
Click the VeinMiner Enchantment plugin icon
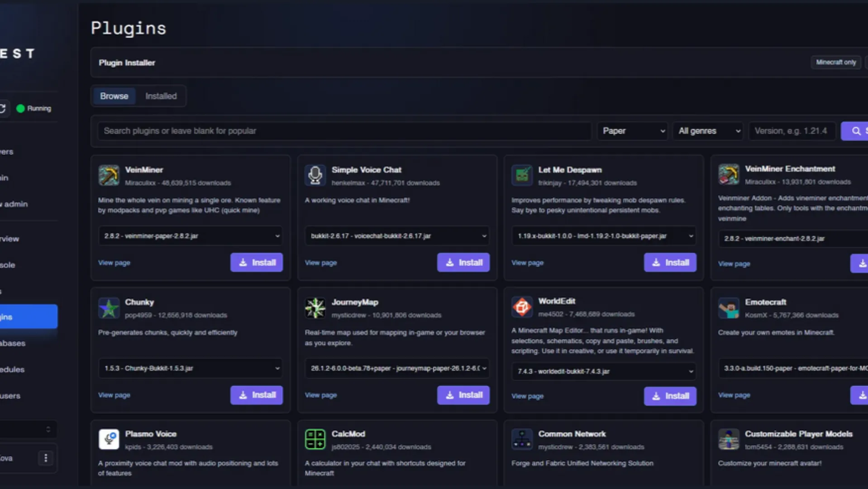[729, 174]
